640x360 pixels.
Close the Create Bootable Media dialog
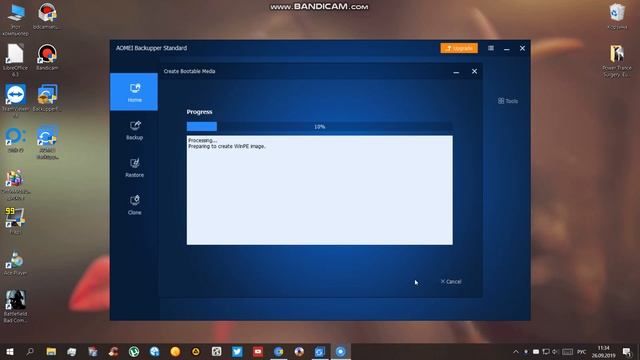click(474, 71)
